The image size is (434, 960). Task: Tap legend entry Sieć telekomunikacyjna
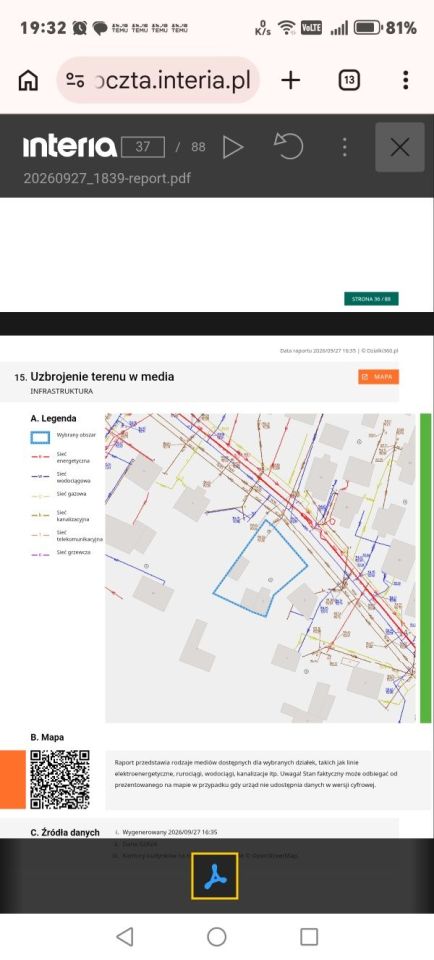66,536
